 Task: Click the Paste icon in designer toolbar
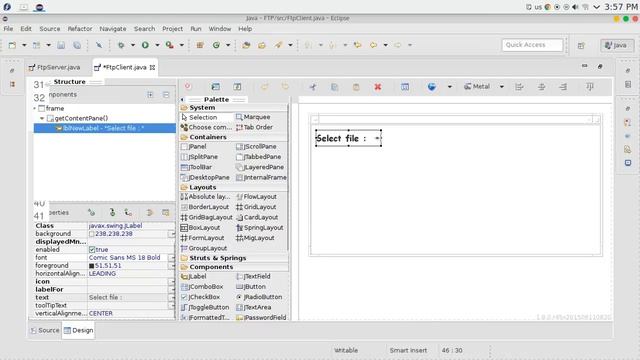356,87
